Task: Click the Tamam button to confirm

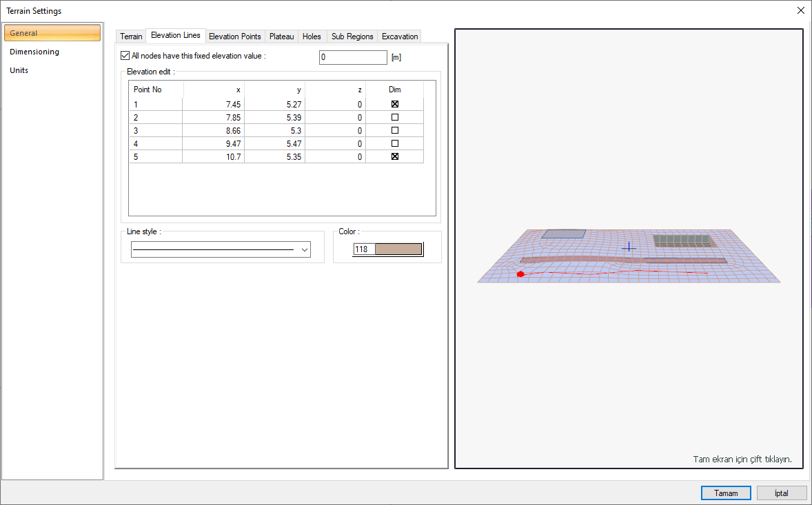Action: point(726,493)
